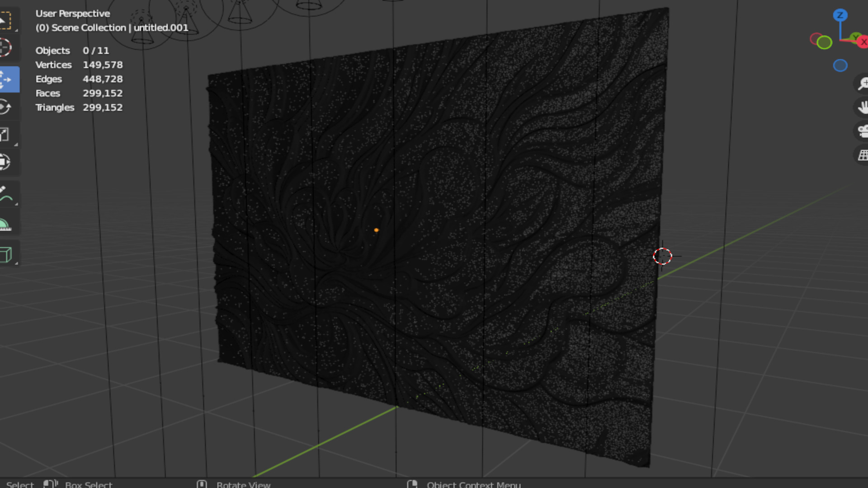Select the Move tool
This screenshot has width=868, height=488.
pos(6,80)
